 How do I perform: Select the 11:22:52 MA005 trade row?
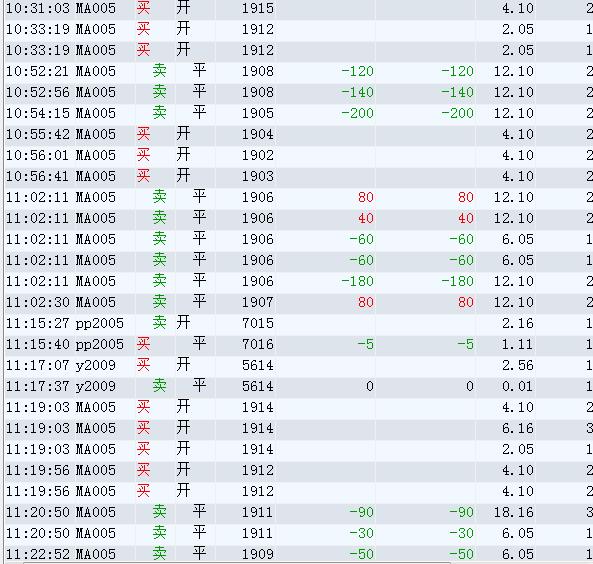click(x=299, y=554)
